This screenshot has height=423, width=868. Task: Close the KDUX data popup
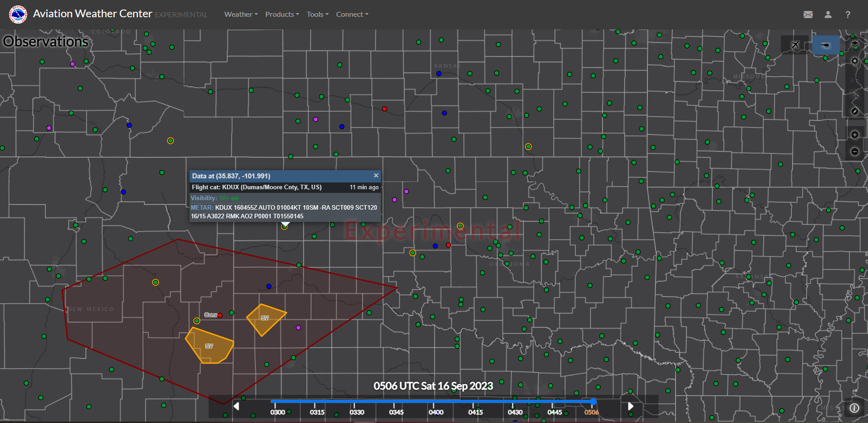376,176
